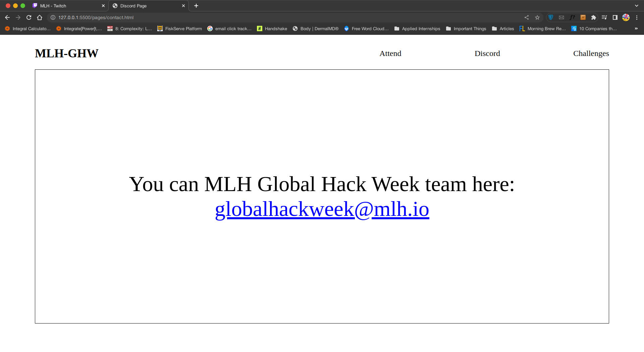The image size is (644, 352).
Task: Close the MLH - Twitch tab
Action: (x=103, y=6)
